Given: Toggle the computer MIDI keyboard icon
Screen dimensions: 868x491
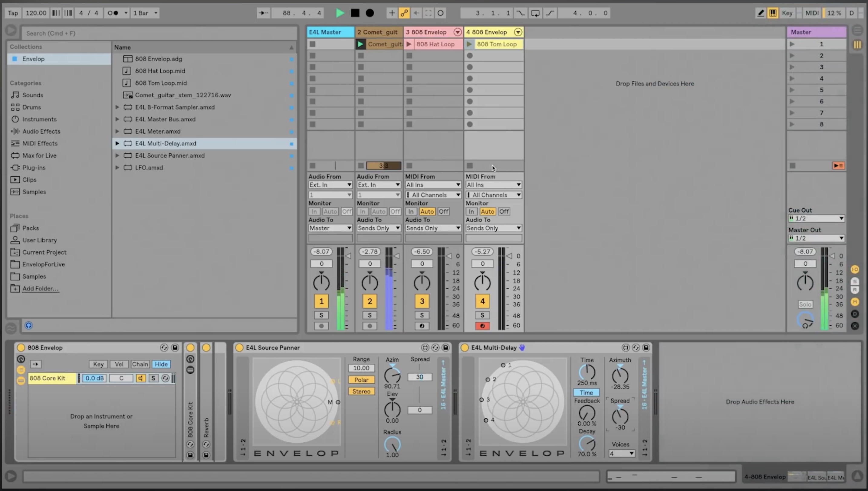Looking at the screenshot, I should (x=772, y=13).
